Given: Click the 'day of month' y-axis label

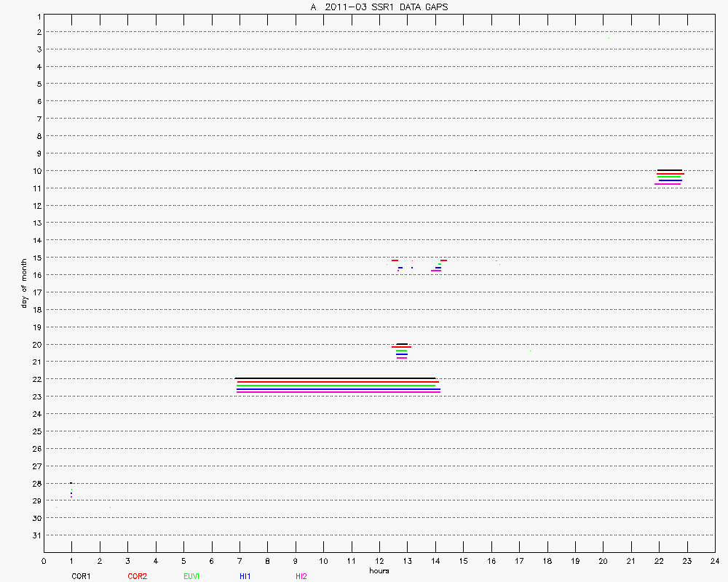Looking at the screenshot, I should click(24, 283).
